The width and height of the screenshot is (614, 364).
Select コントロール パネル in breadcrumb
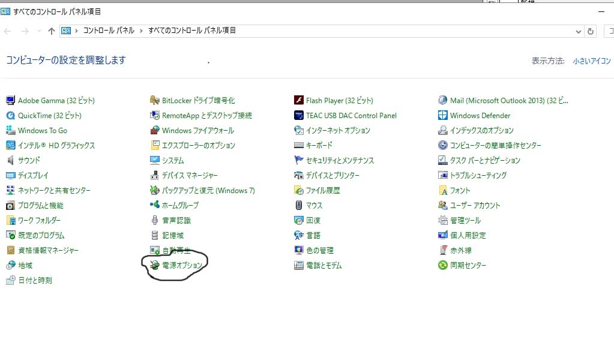click(x=109, y=31)
